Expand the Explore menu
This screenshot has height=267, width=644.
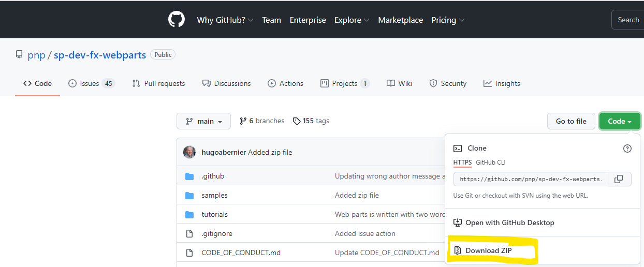click(352, 20)
